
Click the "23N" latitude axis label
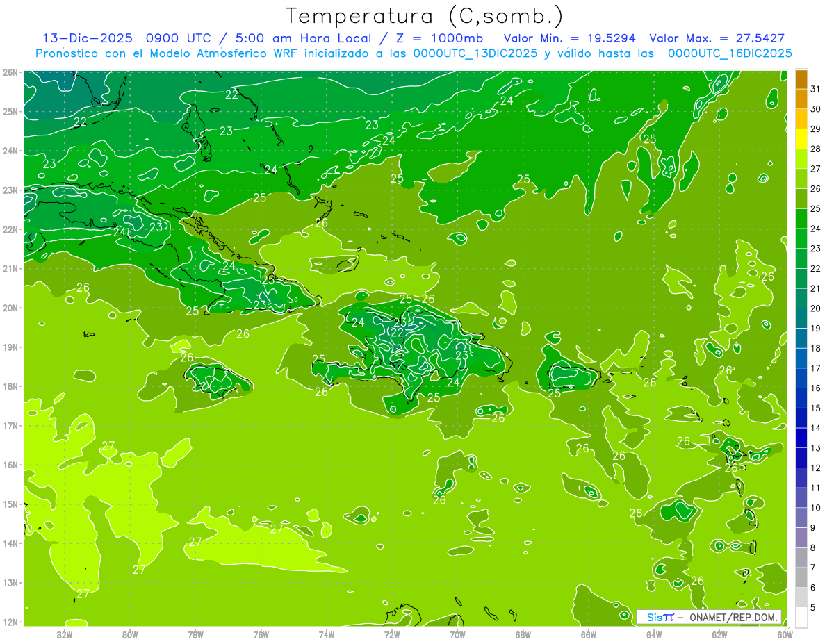[x=10, y=190]
